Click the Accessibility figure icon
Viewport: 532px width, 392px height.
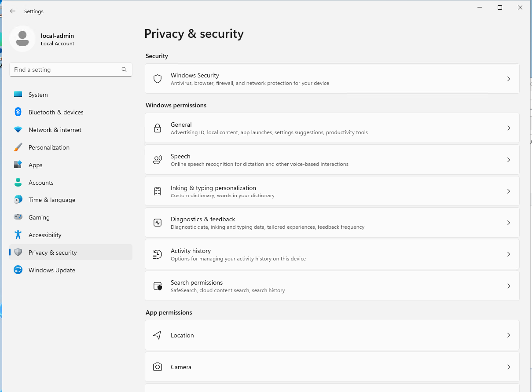[18, 234]
